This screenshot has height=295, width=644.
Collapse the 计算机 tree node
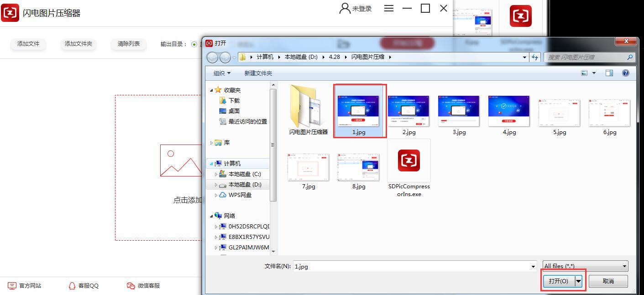[x=211, y=163]
